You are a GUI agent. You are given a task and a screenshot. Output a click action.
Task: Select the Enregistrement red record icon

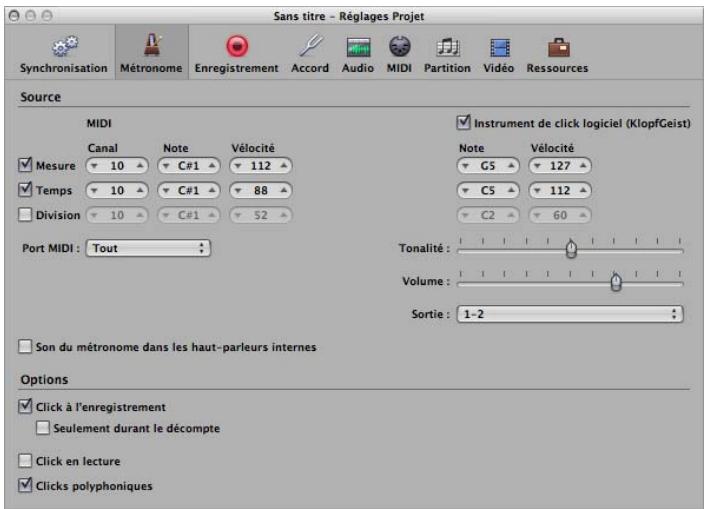point(237,46)
